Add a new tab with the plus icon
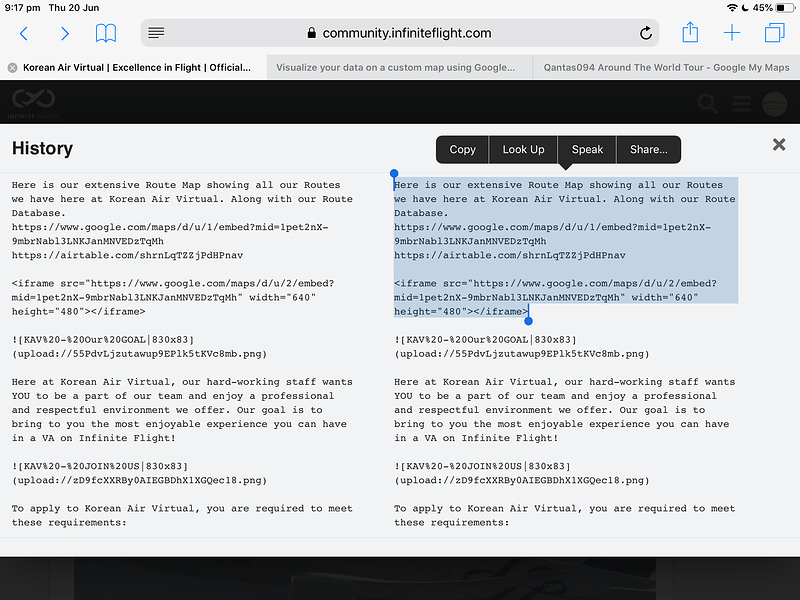This screenshot has width=800, height=600. coord(732,33)
